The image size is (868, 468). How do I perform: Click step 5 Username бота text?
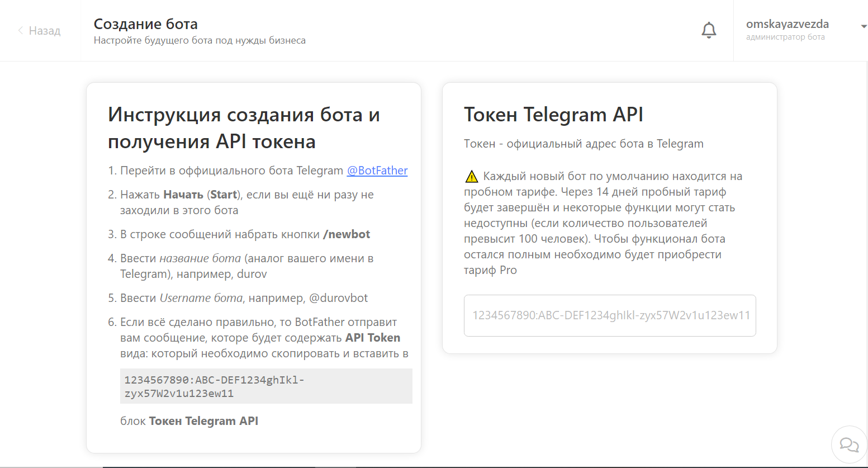(x=201, y=298)
